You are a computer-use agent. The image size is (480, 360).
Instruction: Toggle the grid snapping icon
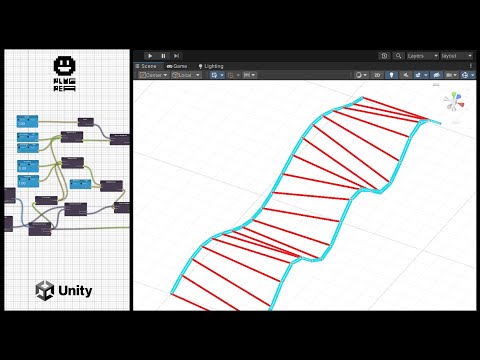214,75
